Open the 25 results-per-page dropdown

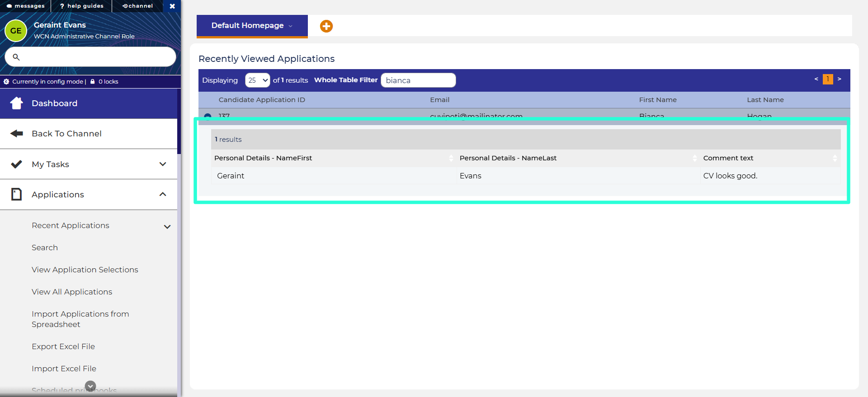pyautogui.click(x=258, y=80)
